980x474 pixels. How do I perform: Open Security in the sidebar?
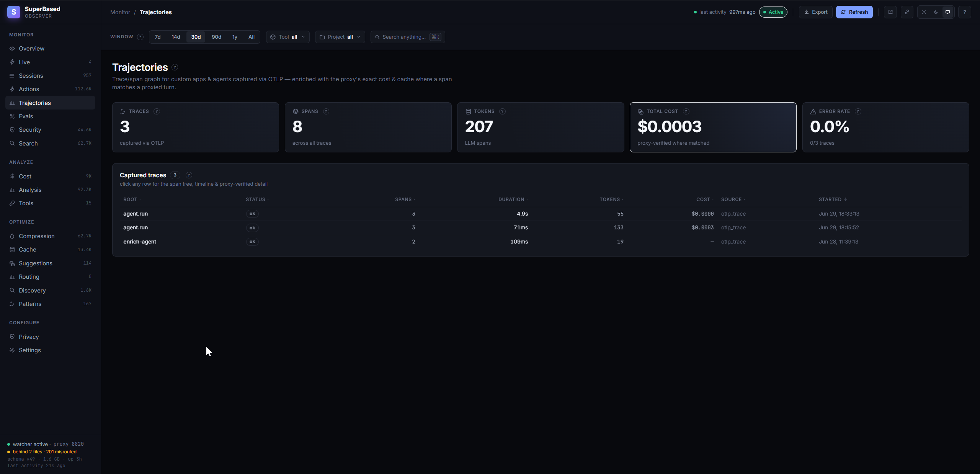pyautogui.click(x=50, y=130)
